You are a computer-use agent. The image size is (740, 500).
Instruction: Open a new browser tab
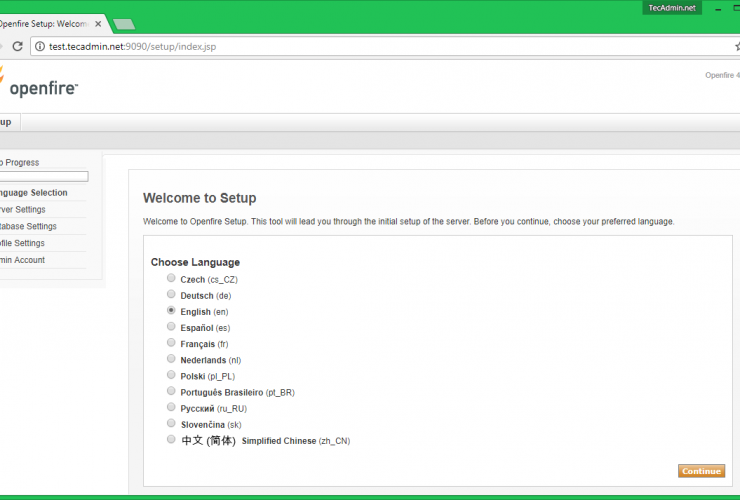pyautogui.click(x=124, y=24)
